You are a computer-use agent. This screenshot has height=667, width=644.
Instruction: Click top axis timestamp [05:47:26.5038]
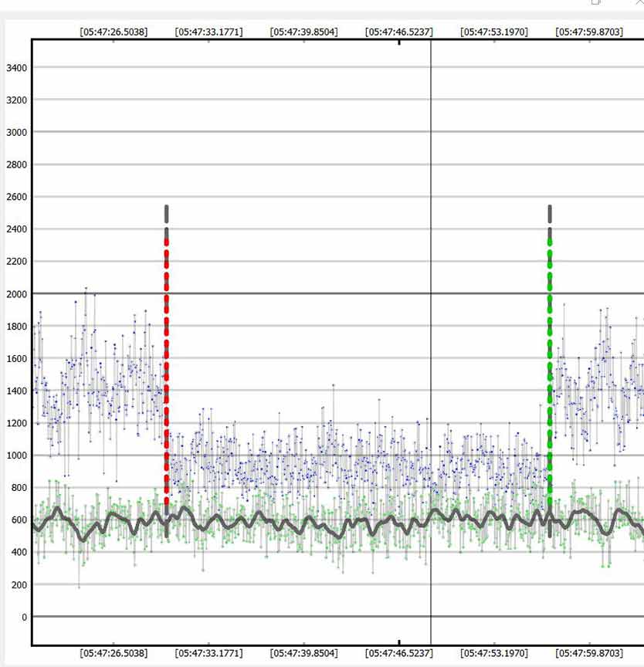pyautogui.click(x=114, y=32)
